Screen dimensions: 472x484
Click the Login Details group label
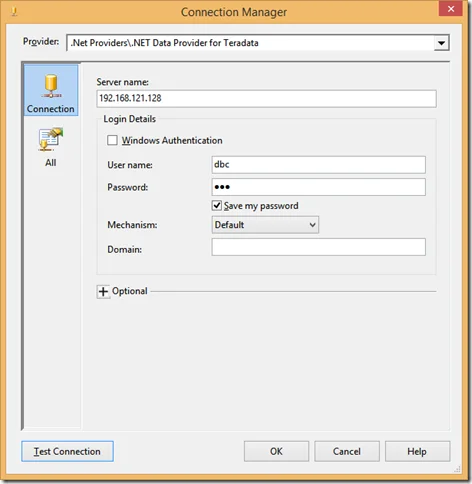129,119
